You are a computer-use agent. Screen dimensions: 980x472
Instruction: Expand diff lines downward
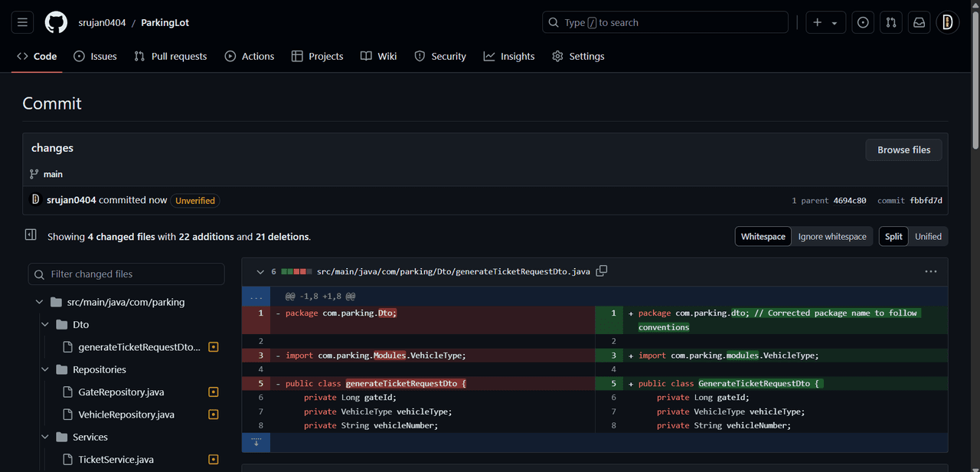256,442
